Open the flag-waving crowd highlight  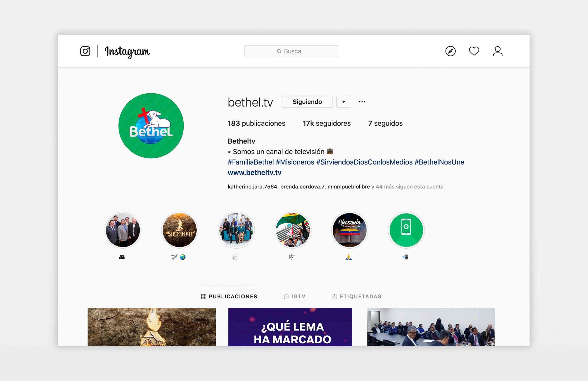[x=293, y=230]
